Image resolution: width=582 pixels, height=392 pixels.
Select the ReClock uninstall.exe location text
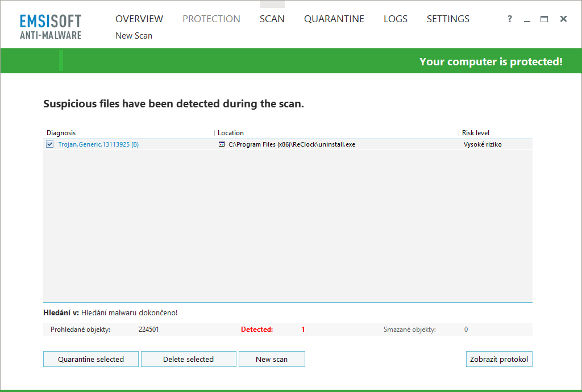click(292, 144)
